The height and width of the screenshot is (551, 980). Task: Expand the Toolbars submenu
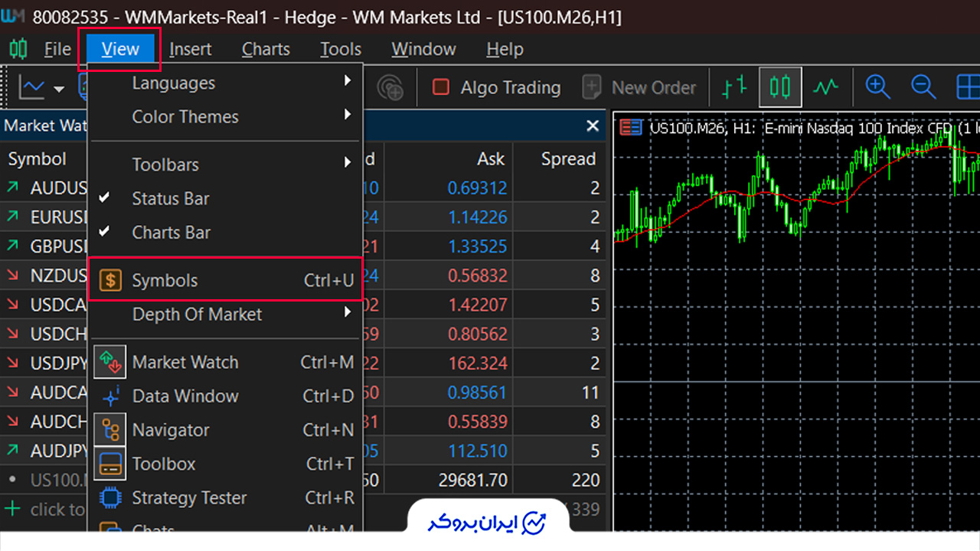[x=225, y=165]
